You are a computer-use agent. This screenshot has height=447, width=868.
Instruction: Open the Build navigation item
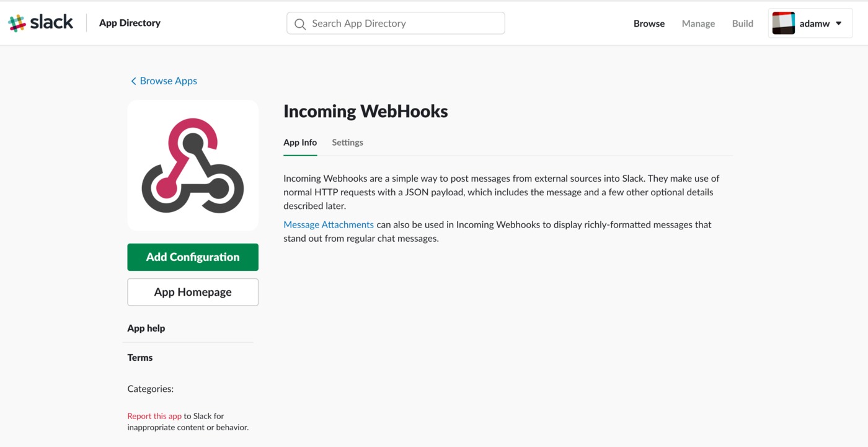point(743,24)
